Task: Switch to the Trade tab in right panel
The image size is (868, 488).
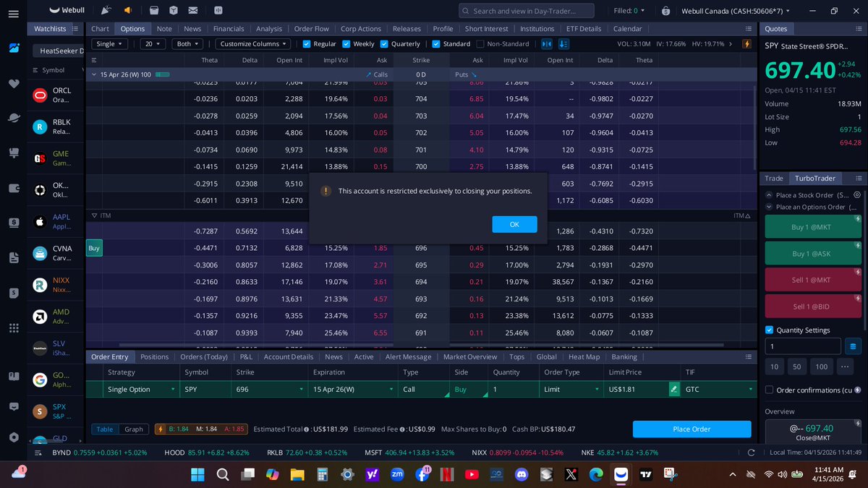Action: tap(774, 178)
